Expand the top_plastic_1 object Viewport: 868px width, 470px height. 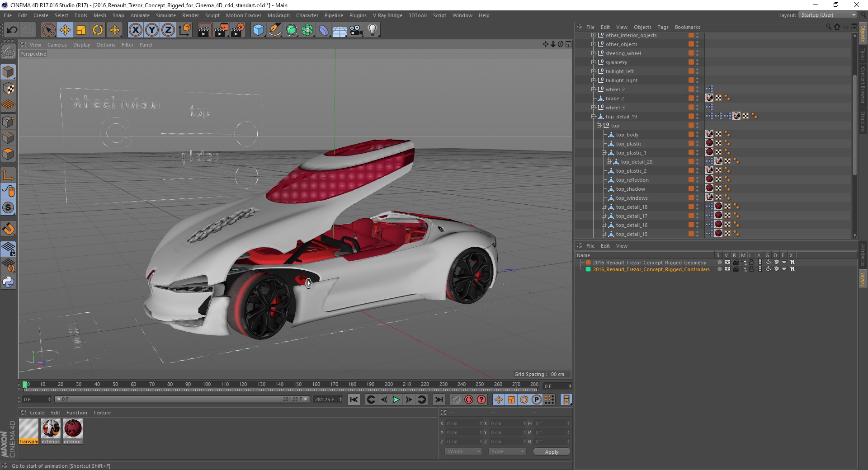604,153
